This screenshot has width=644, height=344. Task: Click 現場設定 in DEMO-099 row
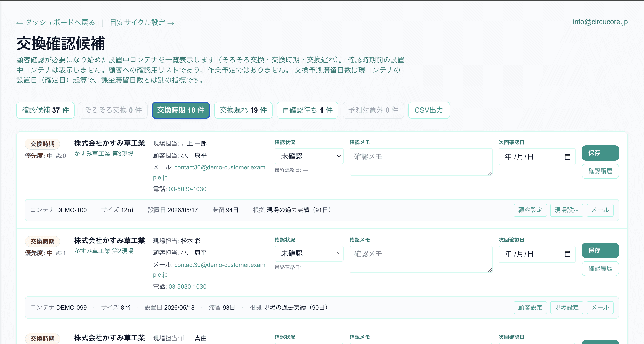point(567,308)
